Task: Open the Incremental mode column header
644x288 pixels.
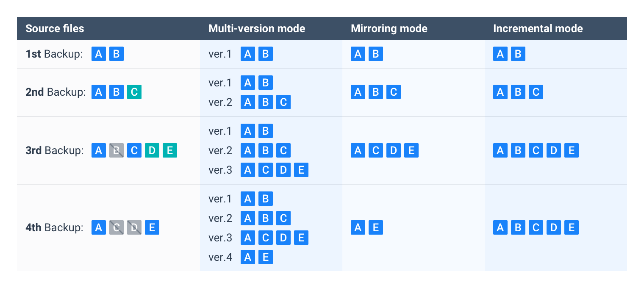Action: [538, 28]
